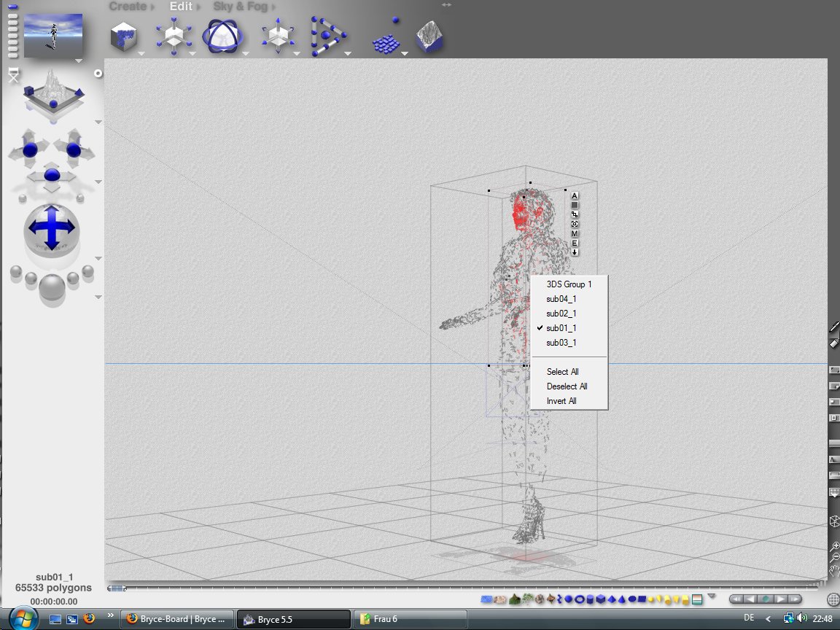Open the Create palette tab
This screenshot has height=630, width=840.
click(128, 7)
